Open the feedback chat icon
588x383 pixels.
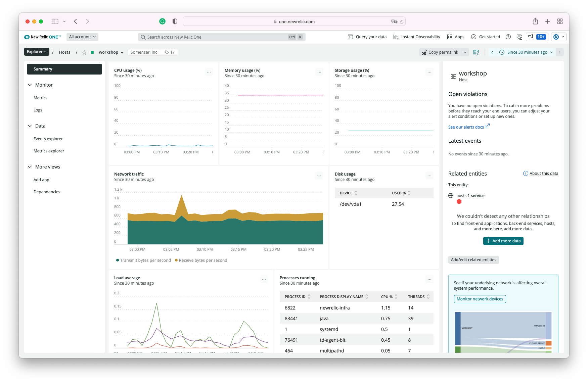click(519, 37)
